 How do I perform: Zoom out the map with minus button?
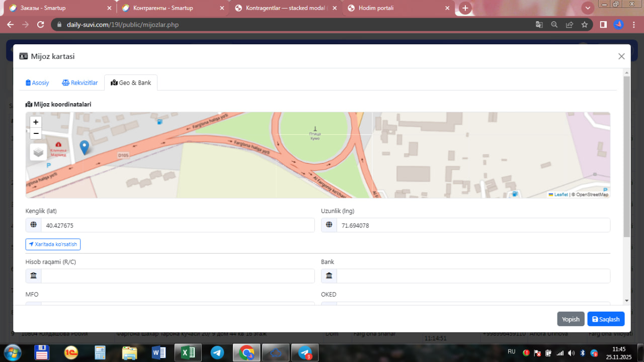[36, 133]
